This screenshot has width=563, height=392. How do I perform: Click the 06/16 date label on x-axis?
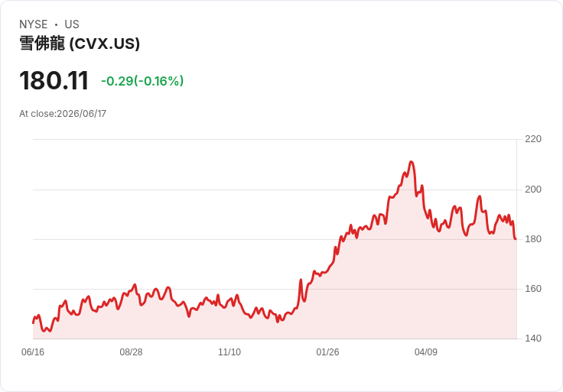click(x=33, y=352)
